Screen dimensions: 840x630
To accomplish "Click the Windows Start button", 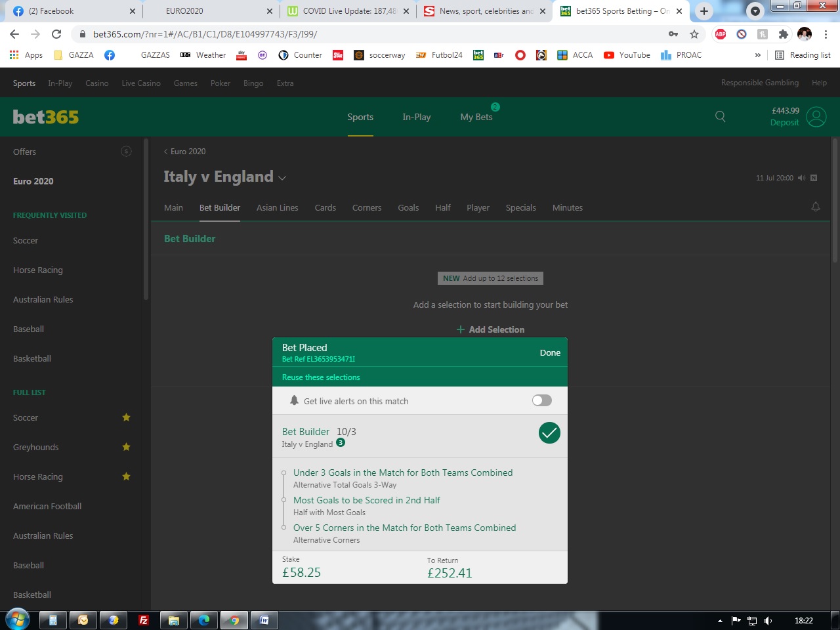I will point(17,619).
